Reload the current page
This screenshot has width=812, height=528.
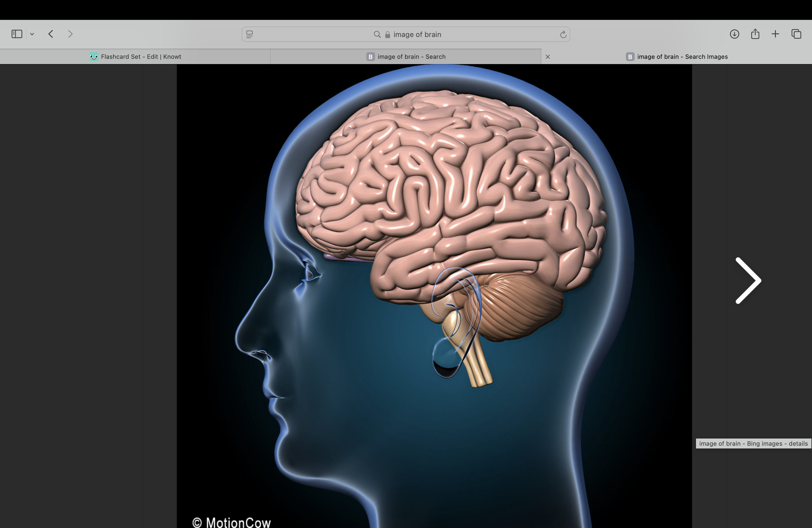(563, 35)
